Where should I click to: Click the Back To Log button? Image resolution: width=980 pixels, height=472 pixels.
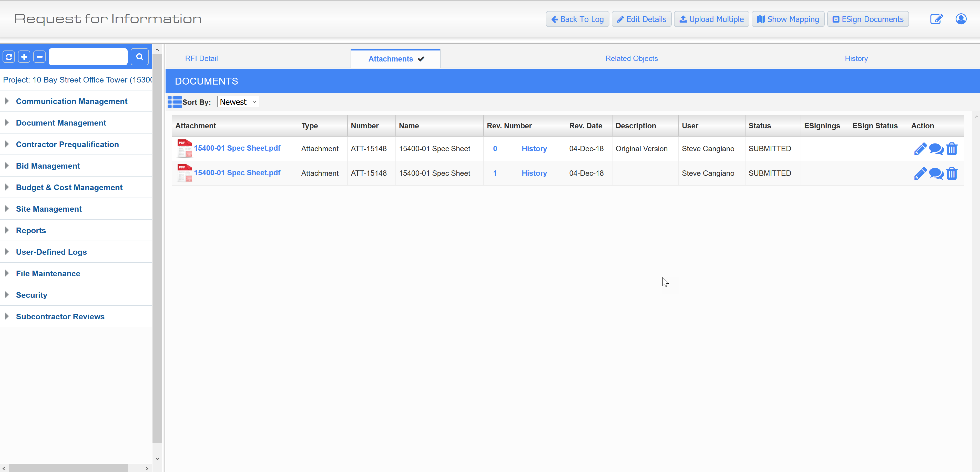coord(577,19)
